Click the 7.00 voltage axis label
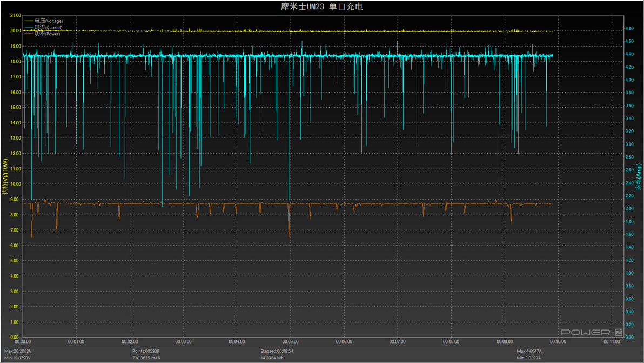The width and height of the screenshot is (644, 363). [15, 230]
